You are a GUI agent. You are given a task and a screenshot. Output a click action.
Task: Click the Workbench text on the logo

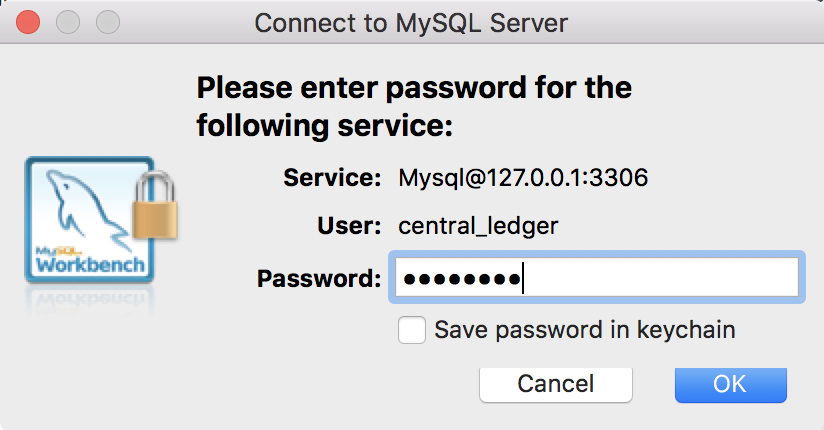coord(91,266)
